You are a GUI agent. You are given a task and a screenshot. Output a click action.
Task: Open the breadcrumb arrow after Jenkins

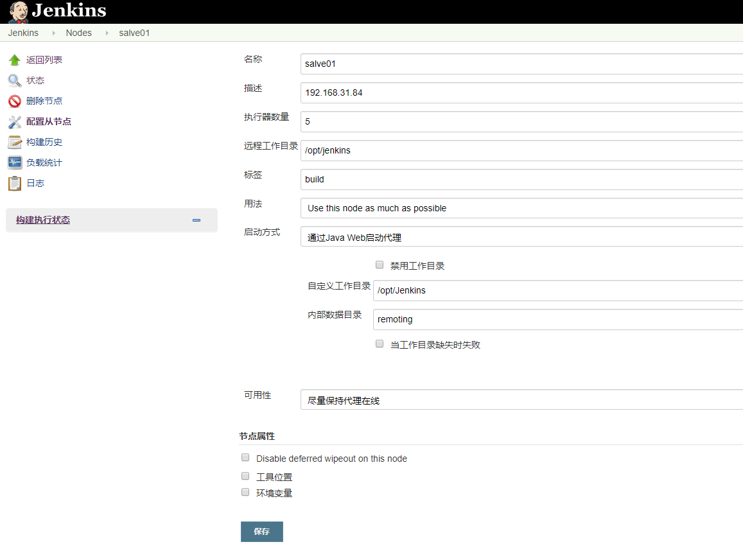click(53, 33)
